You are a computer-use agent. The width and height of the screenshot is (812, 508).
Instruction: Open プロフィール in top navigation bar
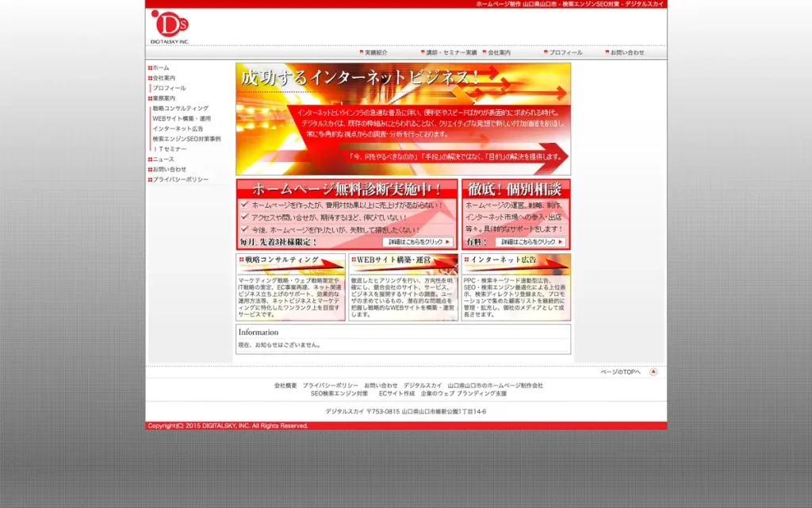coord(565,52)
